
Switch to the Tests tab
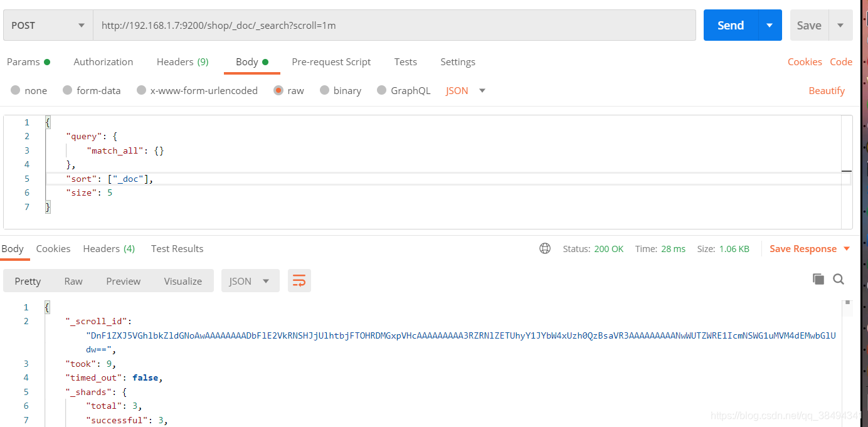pos(406,61)
